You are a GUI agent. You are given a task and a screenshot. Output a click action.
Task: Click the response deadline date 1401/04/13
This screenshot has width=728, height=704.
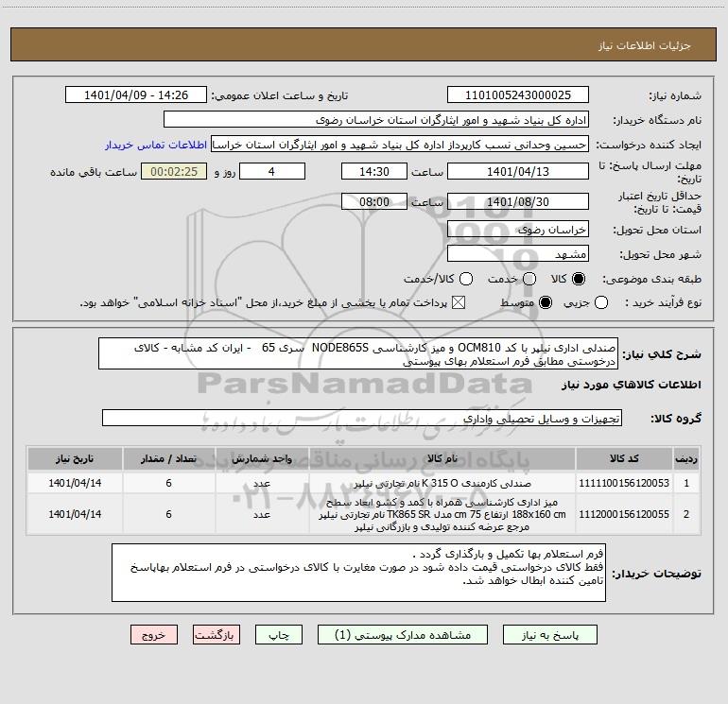coord(518,171)
